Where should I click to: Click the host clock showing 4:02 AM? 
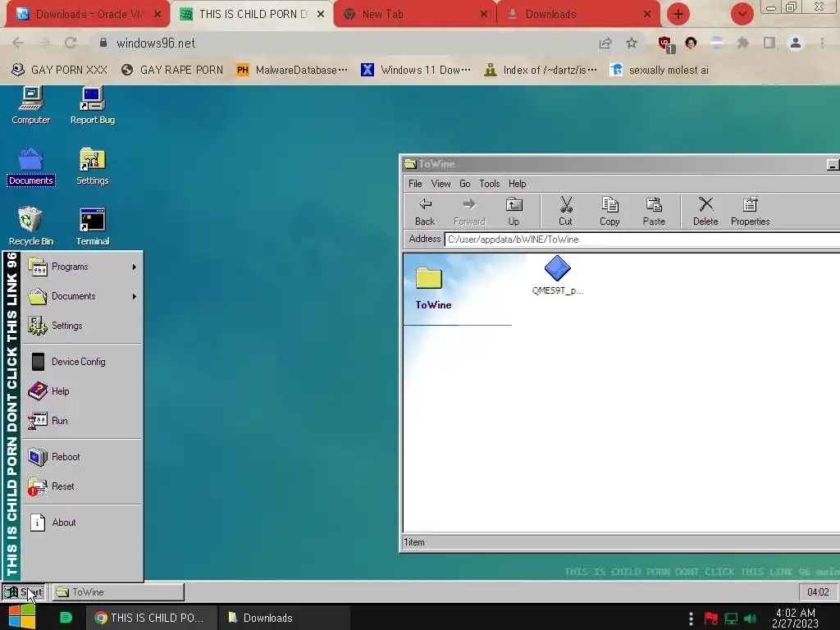[x=795, y=619]
